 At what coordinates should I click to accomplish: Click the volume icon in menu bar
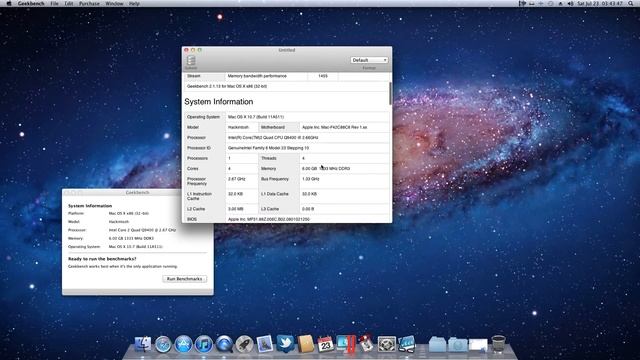[570, 4]
